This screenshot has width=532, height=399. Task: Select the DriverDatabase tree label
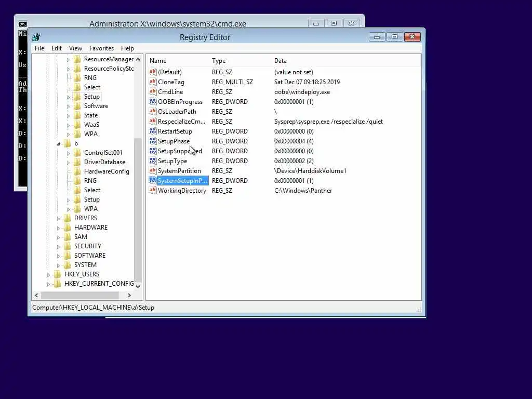click(104, 162)
